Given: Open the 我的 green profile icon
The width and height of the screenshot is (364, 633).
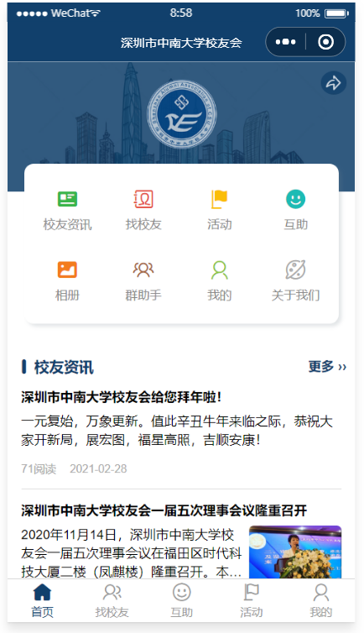Looking at the screenshot, I should (219, 269).
